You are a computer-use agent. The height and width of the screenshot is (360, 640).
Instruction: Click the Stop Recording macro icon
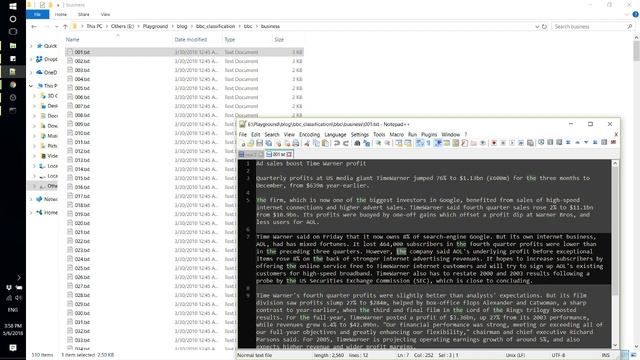pos(503,143)
